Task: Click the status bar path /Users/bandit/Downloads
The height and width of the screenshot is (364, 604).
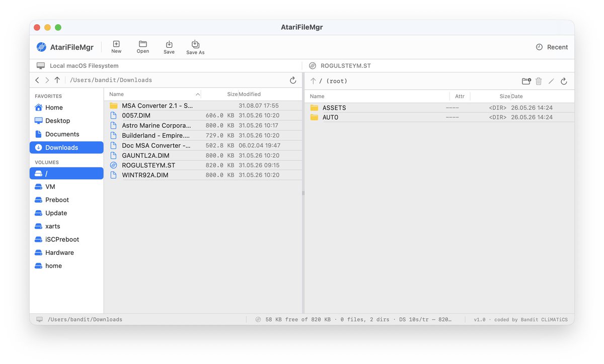Action: [85, 319]
